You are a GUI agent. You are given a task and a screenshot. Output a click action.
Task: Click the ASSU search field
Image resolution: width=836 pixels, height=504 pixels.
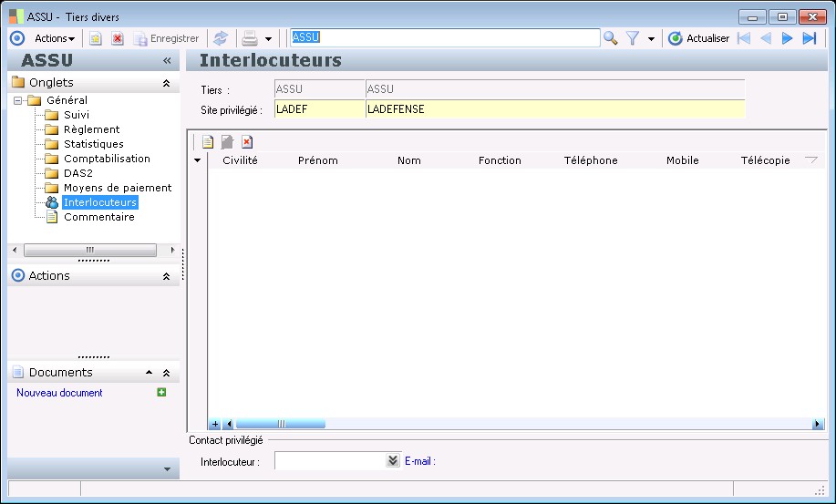(x=445, y=38)
